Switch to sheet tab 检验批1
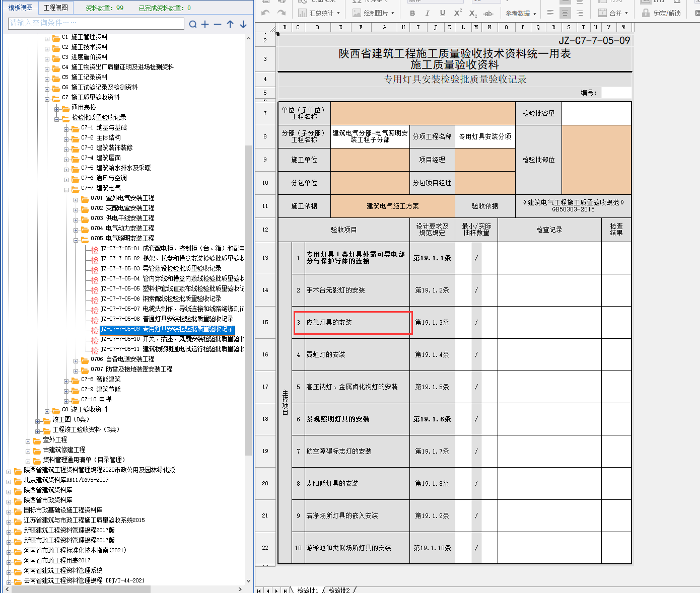Screen dimensions: 700x593 308,590
